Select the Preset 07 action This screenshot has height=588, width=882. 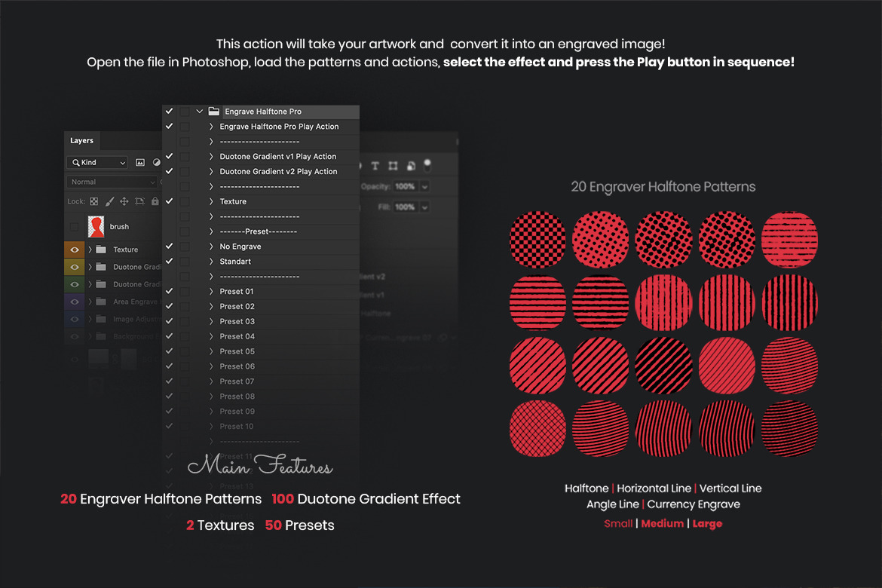pos(237,381)
